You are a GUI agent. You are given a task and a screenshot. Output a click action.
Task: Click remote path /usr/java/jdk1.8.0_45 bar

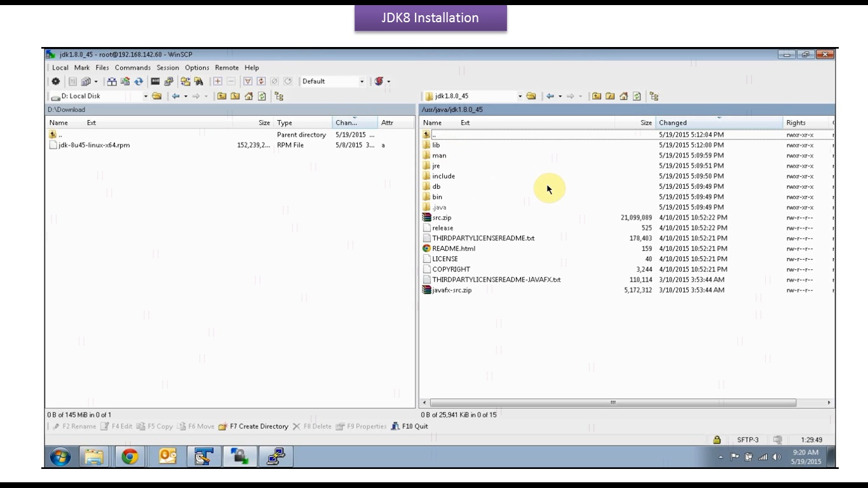click(627, 109)
